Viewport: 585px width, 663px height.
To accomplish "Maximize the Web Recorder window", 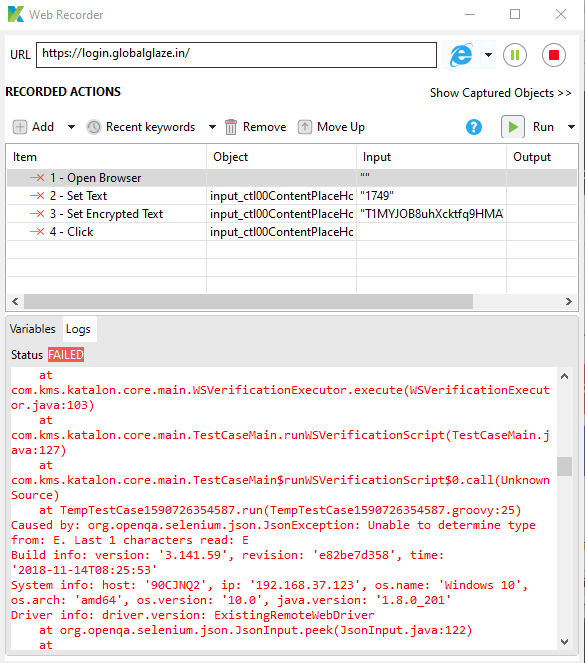I will point(515,14).
